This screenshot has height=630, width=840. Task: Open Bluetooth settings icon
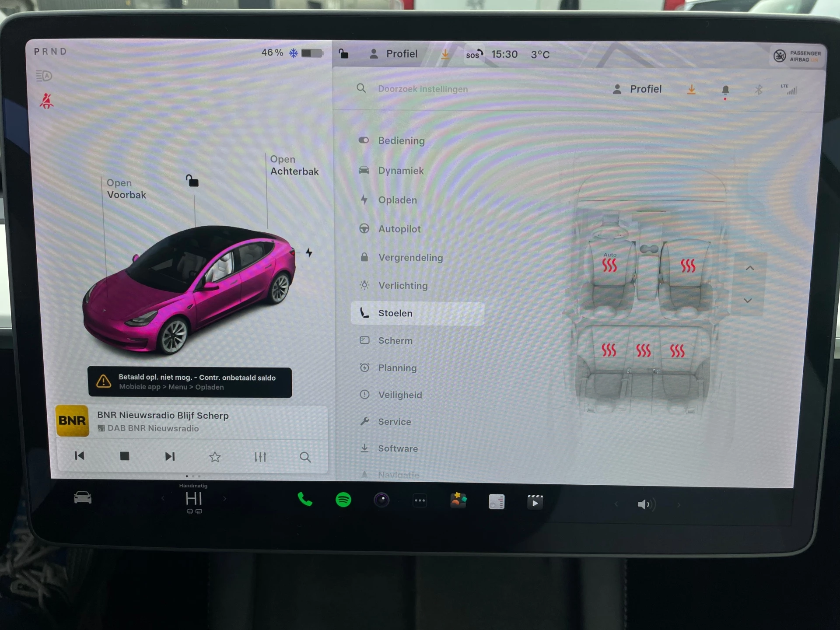pyautogui.click(x=758, y=89)
